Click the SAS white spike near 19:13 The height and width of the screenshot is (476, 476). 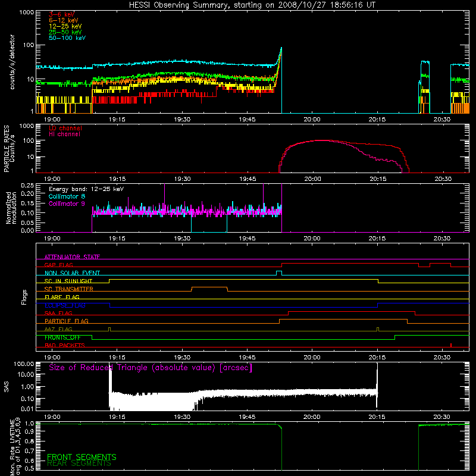click(110, 378)
